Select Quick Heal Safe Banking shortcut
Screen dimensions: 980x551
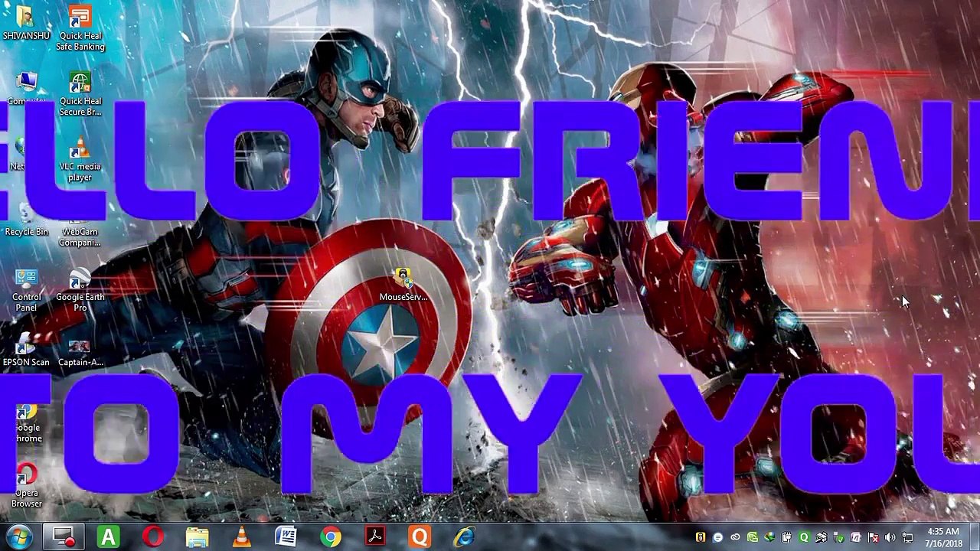(x=80, y=29)
